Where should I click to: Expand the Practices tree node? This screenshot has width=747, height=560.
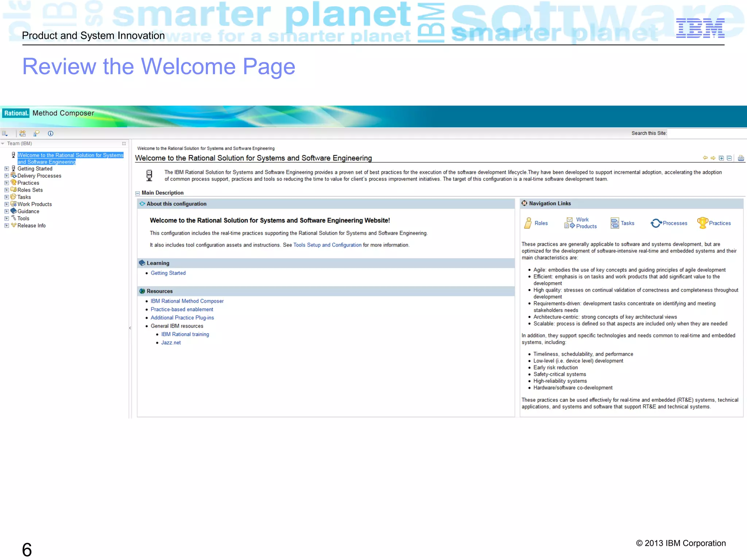point(7,183)
